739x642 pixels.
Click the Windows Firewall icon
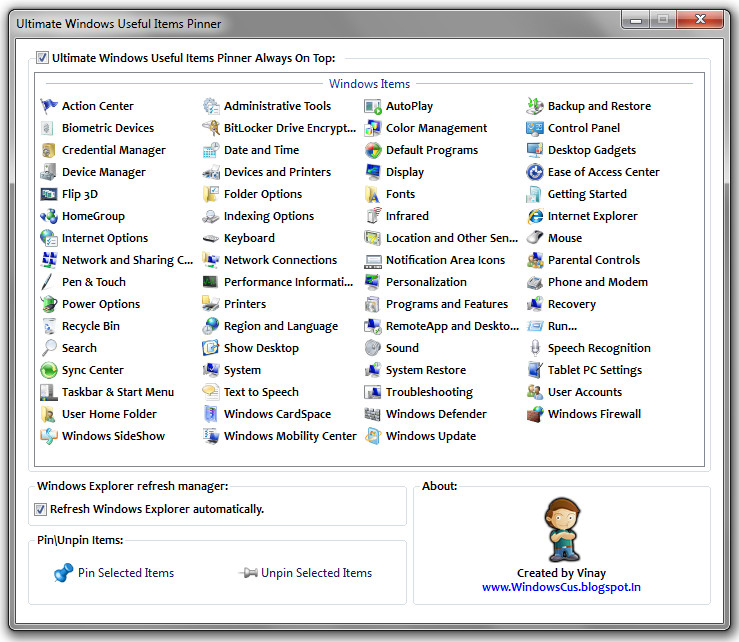pos(535,414)
